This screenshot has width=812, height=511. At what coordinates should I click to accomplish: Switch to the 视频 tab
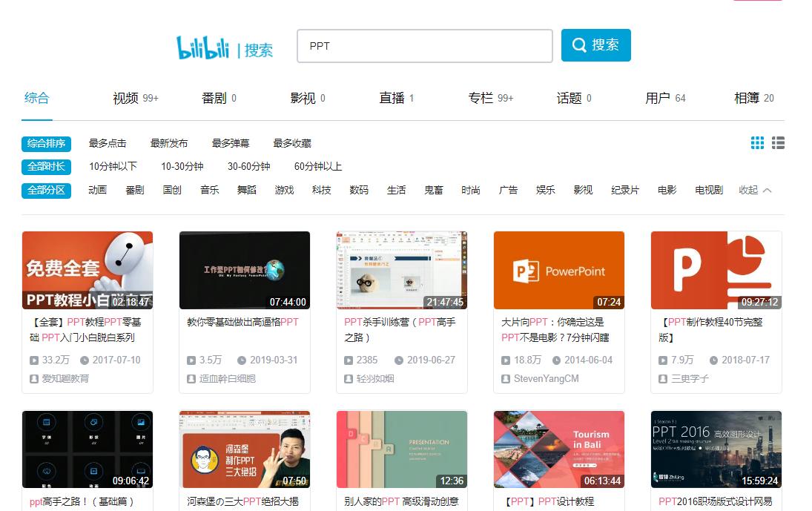pyautogui.click(x=126, y=97)
